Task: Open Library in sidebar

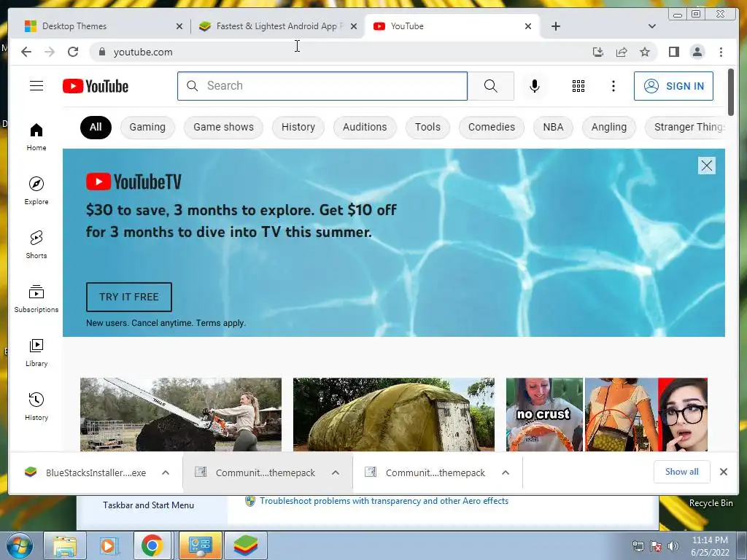Action: click(x=36, y=352)
